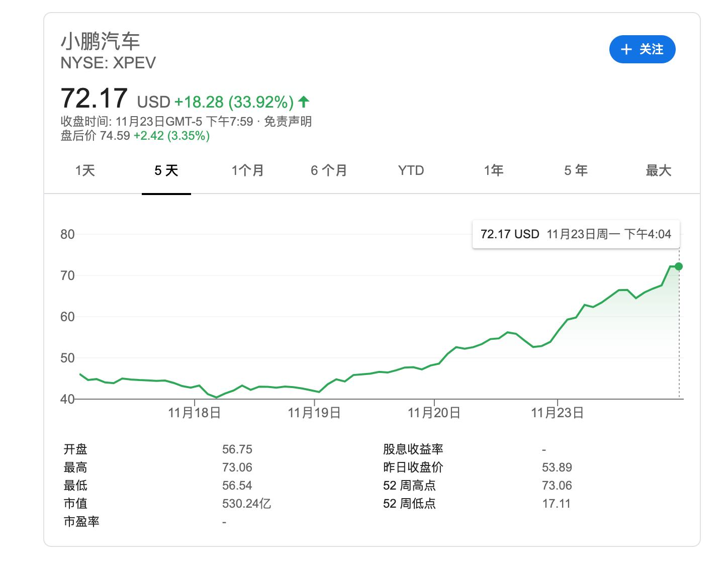Click the 收盘时间 timestamp line
Image resolution: width=728 pixels, height=566 pixels.
(x=157, y=121)
